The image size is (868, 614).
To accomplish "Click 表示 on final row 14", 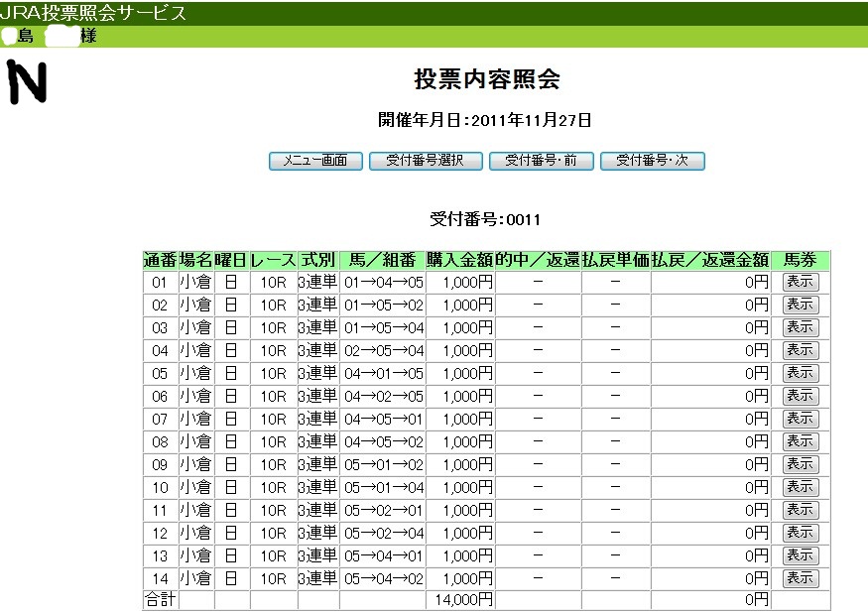I will coord(800,578).
